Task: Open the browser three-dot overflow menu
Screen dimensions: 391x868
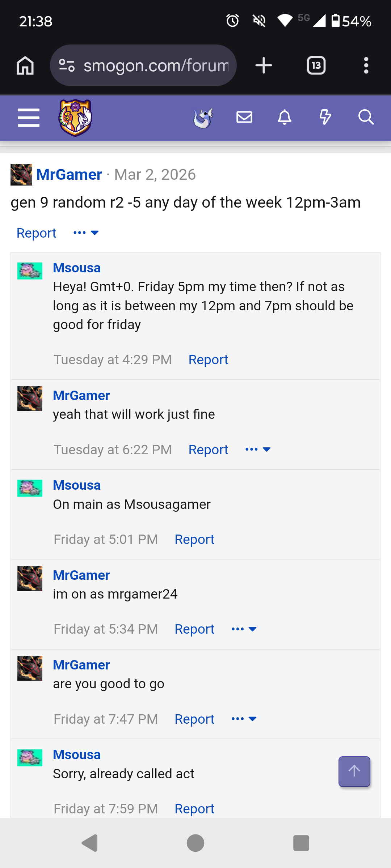Action: click(x=366, y=65)
